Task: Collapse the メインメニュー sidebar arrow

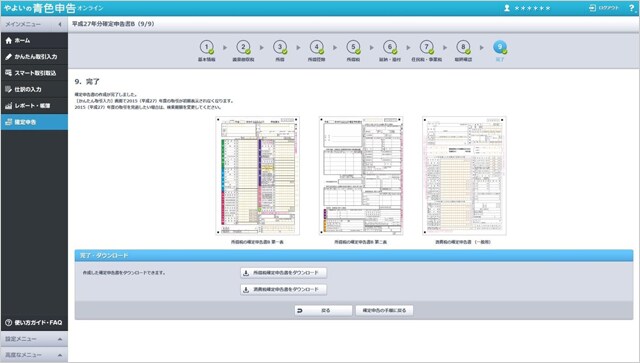Action: (x=60, y=24)
